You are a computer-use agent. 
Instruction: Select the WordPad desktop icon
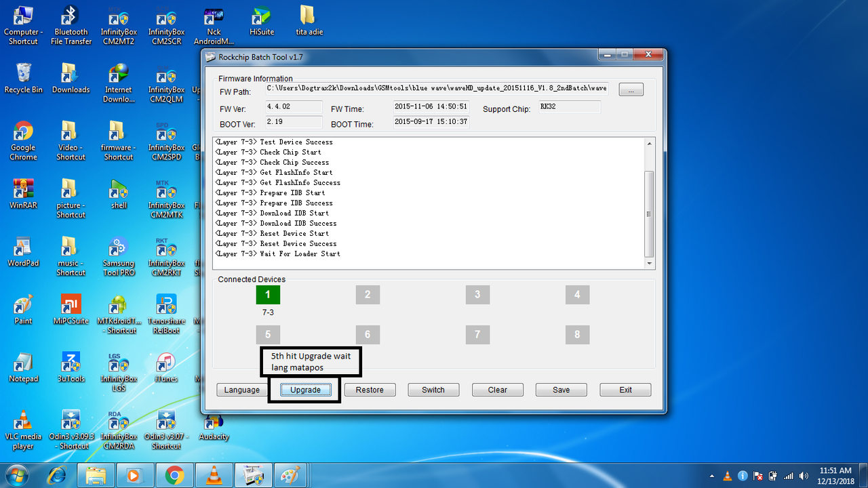coord(23,251)
